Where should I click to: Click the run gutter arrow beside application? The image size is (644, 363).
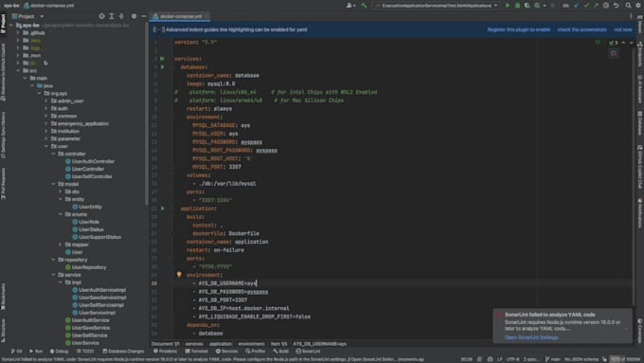pyautogui.click(x=163, y=209)
